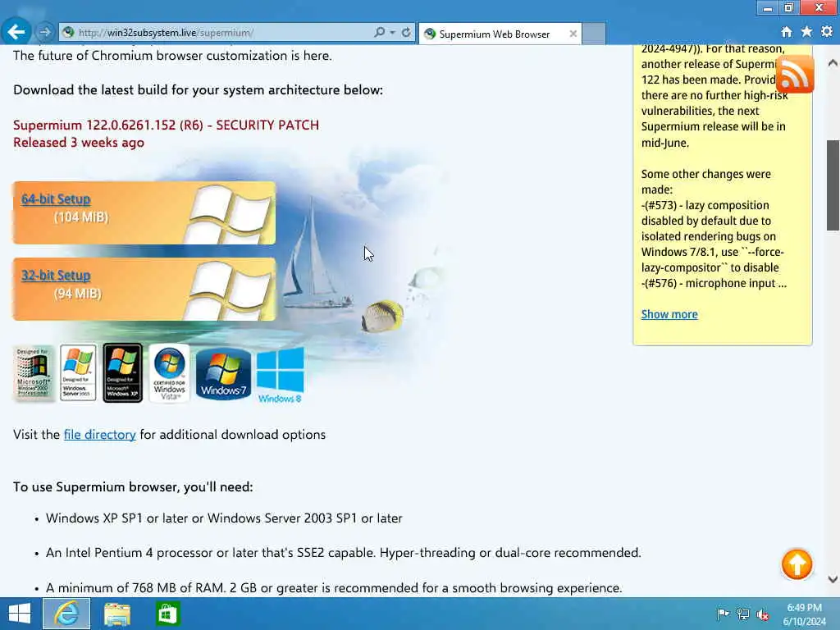Click the '768 MB of RAM' requirement line
This screenshot has width=840, height=630.
coord(334,587)
